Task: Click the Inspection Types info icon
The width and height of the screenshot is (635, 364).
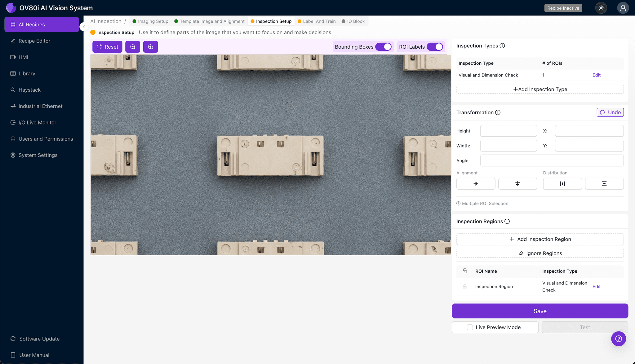Action: 502,46
